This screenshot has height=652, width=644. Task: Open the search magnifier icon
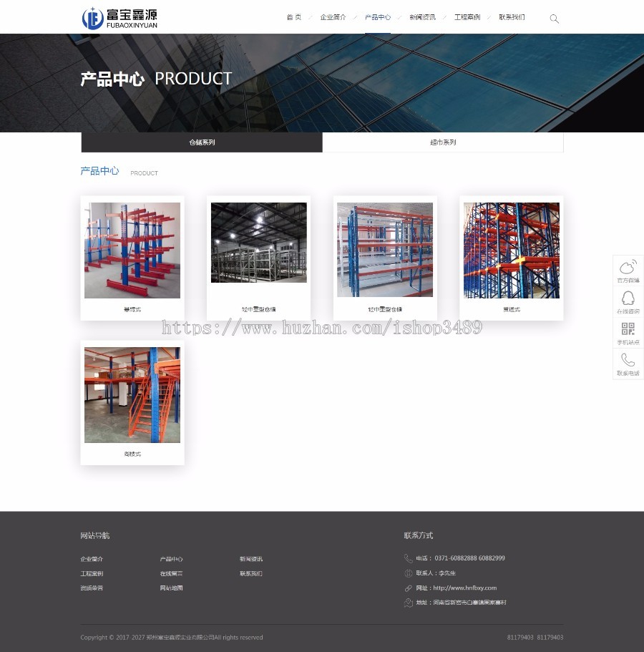point(554,19)
